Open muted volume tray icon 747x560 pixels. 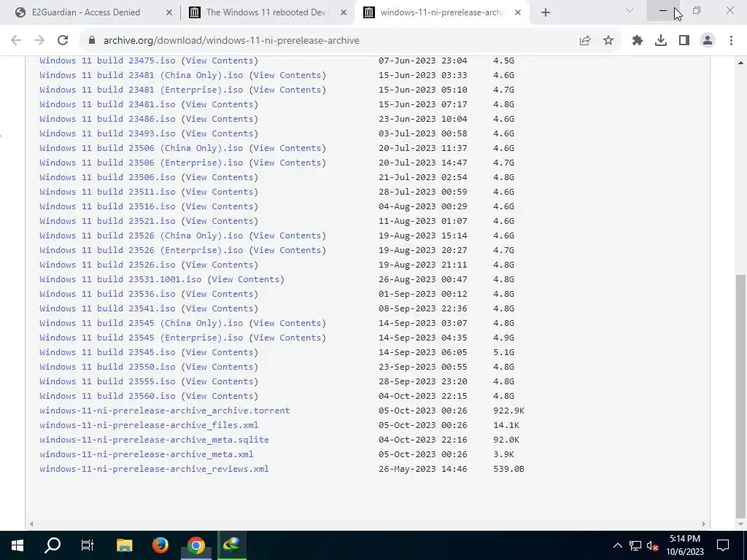point(653,545)
